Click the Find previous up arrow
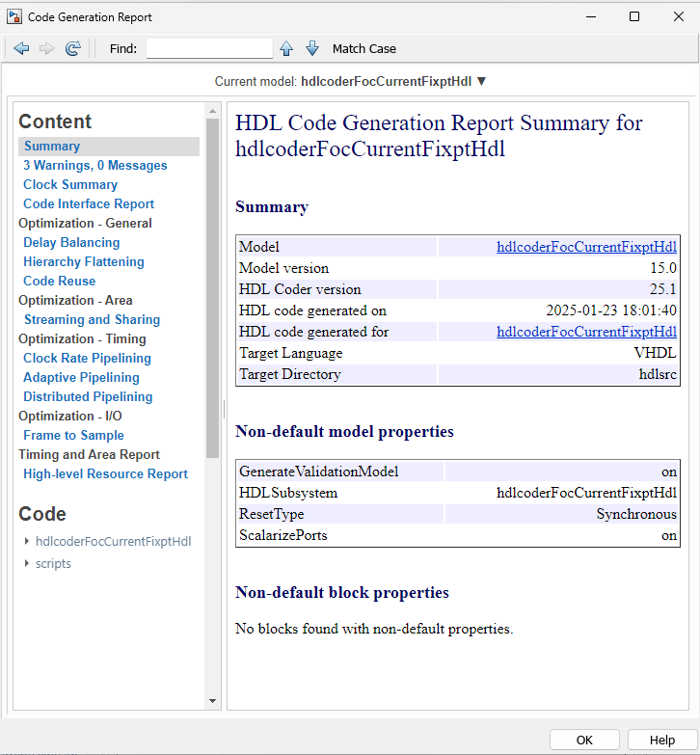Viewport: 700px width, 755px height. [x=286, y=48]
